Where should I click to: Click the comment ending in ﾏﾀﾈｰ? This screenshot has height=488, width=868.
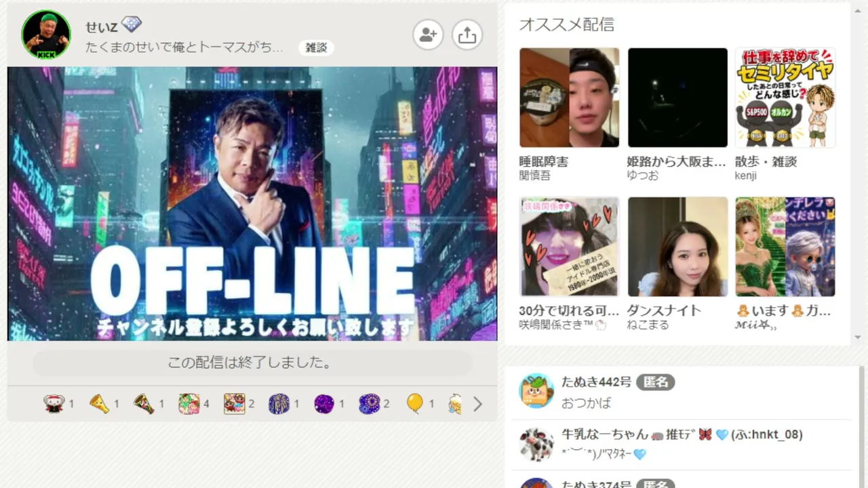604,454
